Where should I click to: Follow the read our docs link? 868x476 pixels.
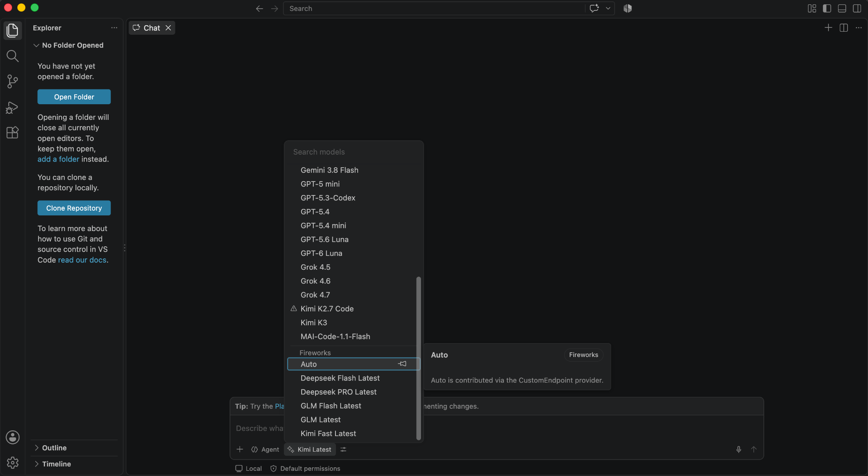[x=82, y=260]
